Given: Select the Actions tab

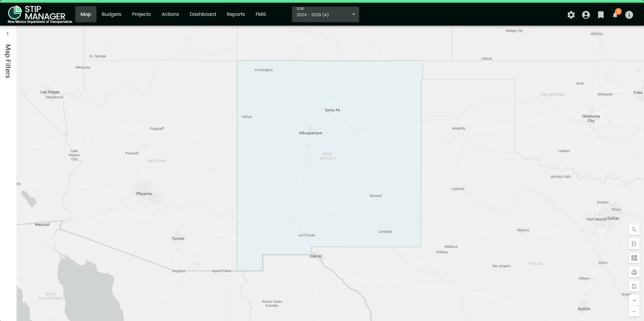Looking at the screenshot, I should click(x=170, y=14).
